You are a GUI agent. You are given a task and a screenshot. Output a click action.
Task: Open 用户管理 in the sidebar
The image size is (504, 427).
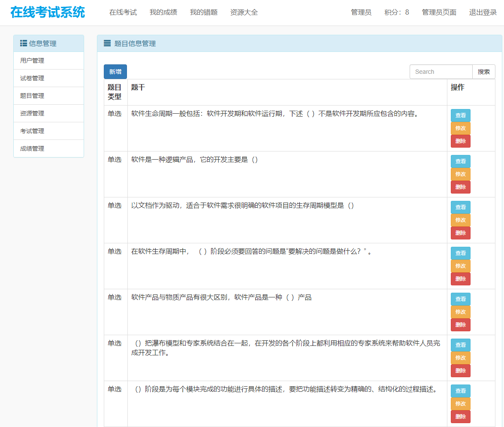(x=48, y=61)
